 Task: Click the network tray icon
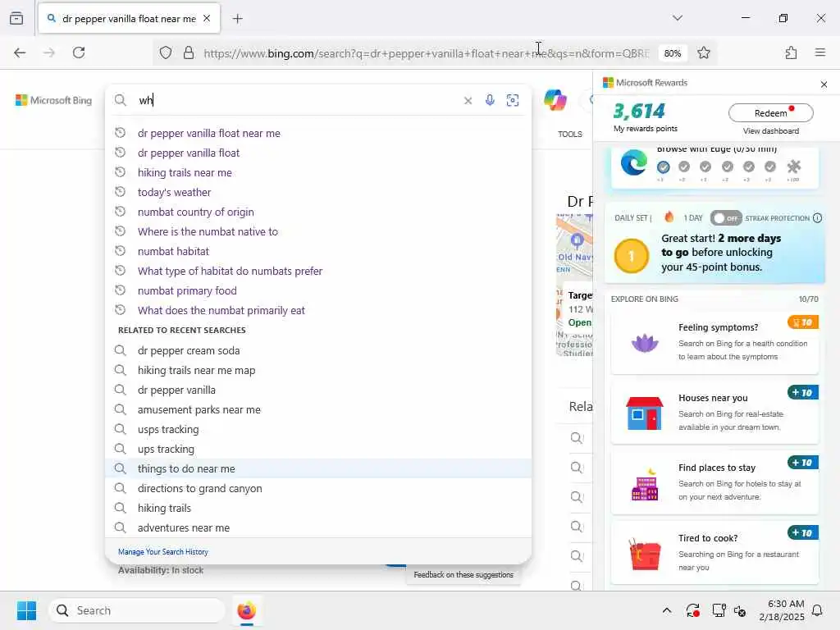719,610
